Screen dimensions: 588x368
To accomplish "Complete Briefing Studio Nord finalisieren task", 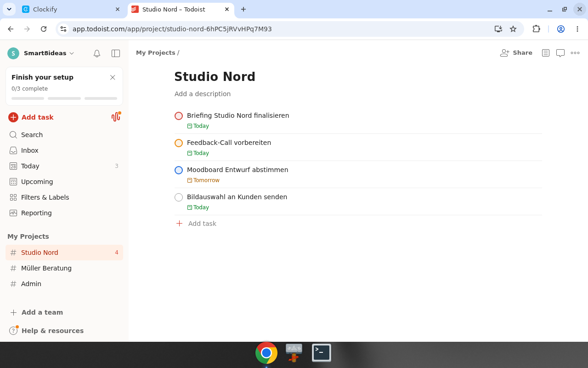I will coord(179,116).
